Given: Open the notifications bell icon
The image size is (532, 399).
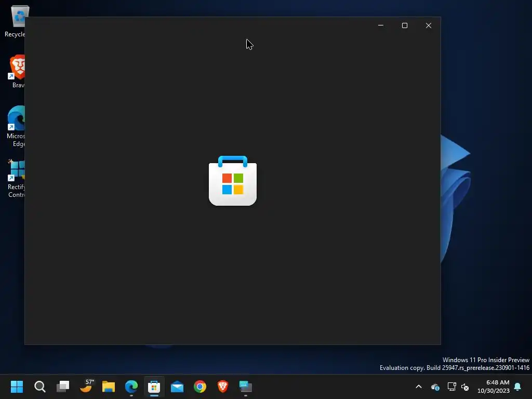Looking at the screenshot, I should [x=518, y=387].
